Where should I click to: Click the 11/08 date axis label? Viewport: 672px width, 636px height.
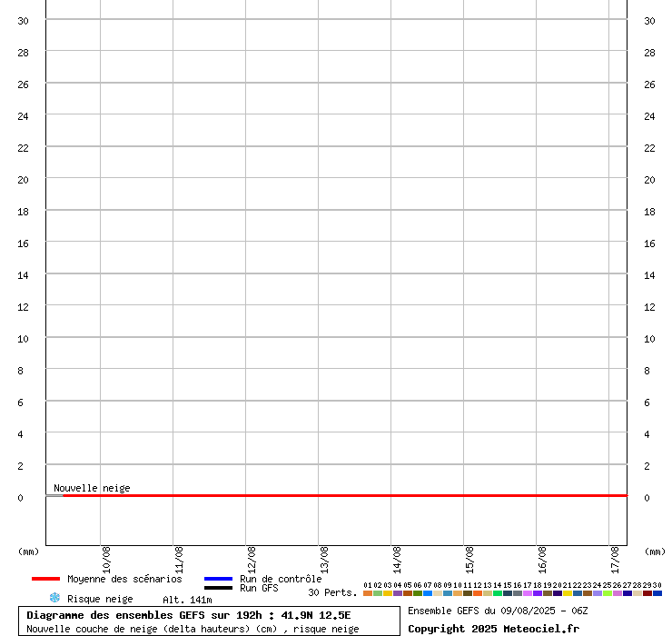click(x=179, y=560)
